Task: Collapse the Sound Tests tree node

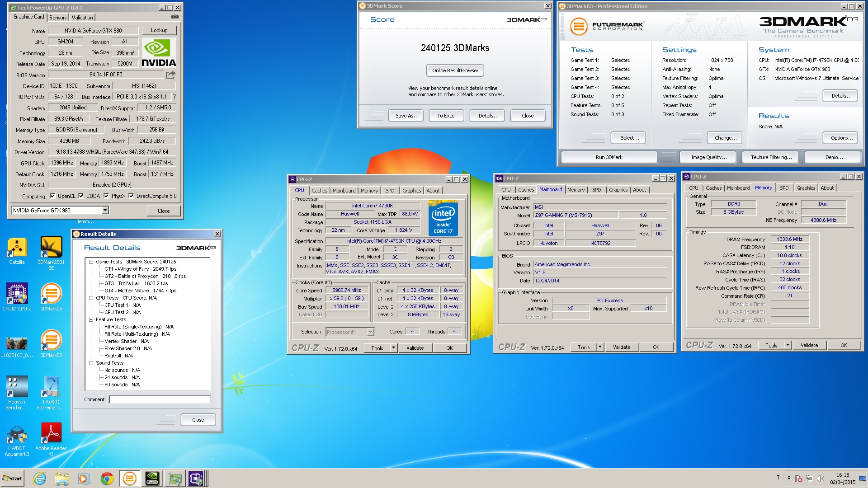Action: tap(91, 363)
